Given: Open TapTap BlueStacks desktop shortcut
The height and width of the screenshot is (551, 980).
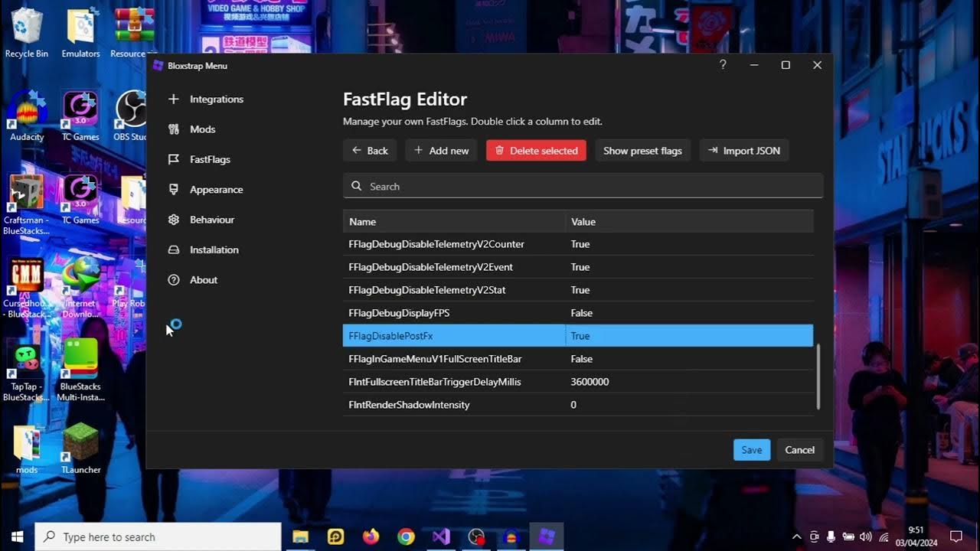Looking at the screenshot, I should pos(27,370).
